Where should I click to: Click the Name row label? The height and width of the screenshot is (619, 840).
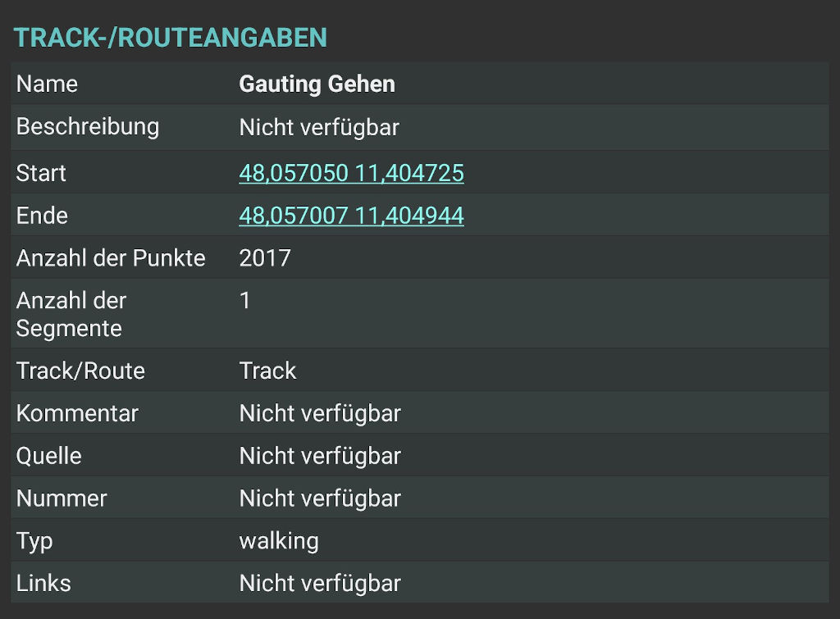point(47,84)
